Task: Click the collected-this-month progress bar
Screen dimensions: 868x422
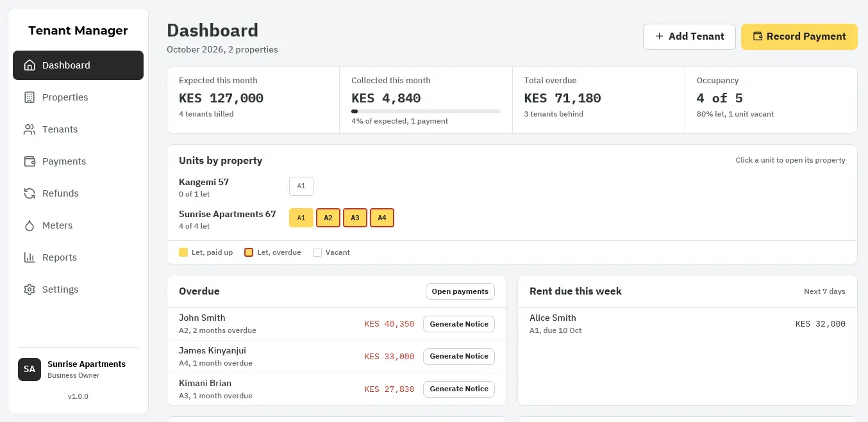Action: (x=426, y=111)
